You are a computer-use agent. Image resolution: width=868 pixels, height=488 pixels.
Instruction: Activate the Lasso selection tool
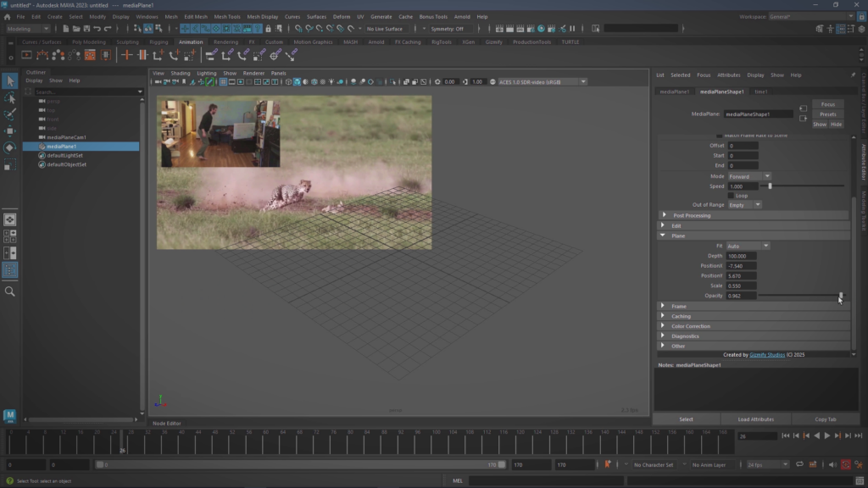pos(10,98)
